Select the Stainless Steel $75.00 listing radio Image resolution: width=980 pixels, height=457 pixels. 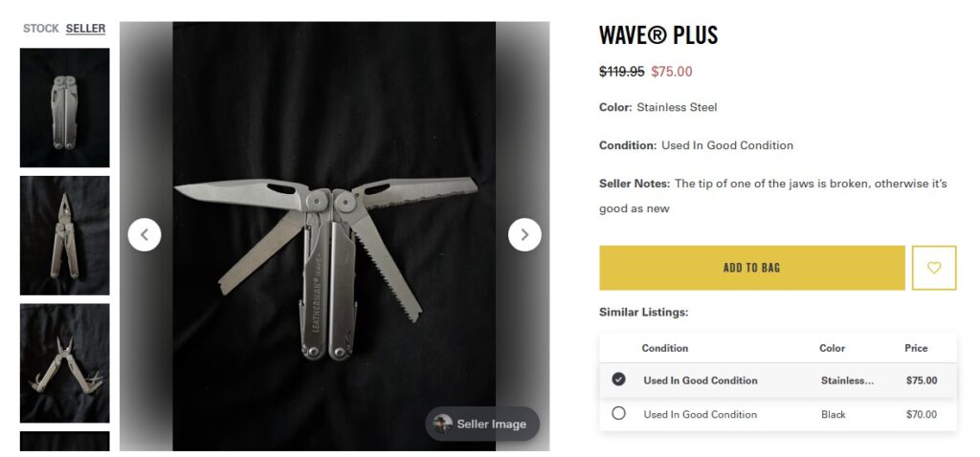pos(618,380)
